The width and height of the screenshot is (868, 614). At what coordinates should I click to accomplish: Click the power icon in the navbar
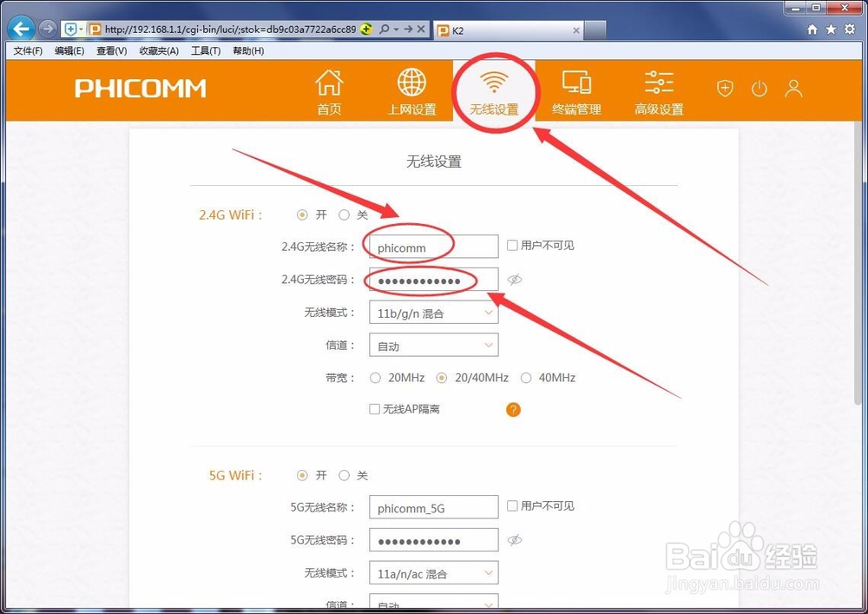pyautogui.click(x=759, y=88)
